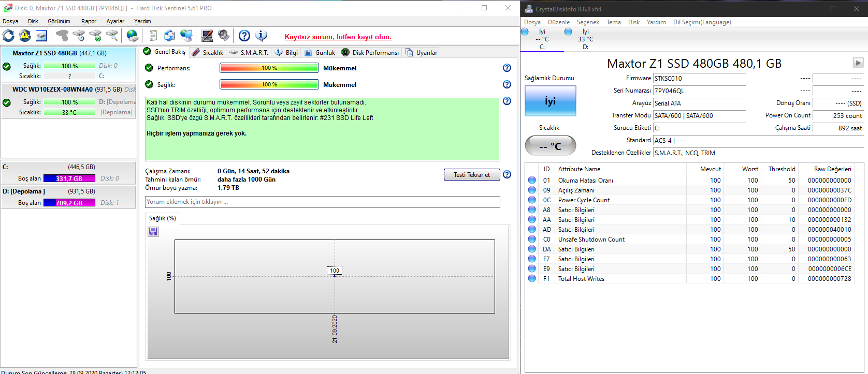Click status circle for Unsafe Shutdown Count
Viewport: 868px width, 374px height.
click(x=532, y=239)
